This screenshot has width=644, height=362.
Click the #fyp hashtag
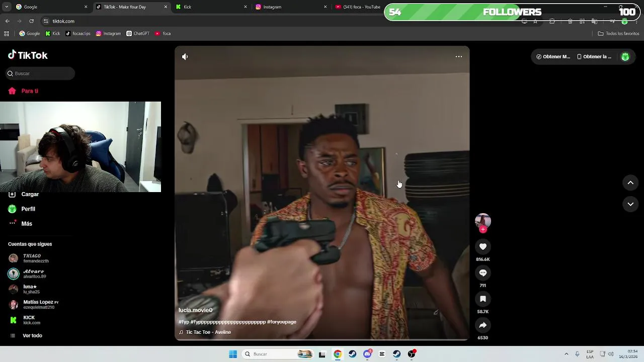(184, 322)
